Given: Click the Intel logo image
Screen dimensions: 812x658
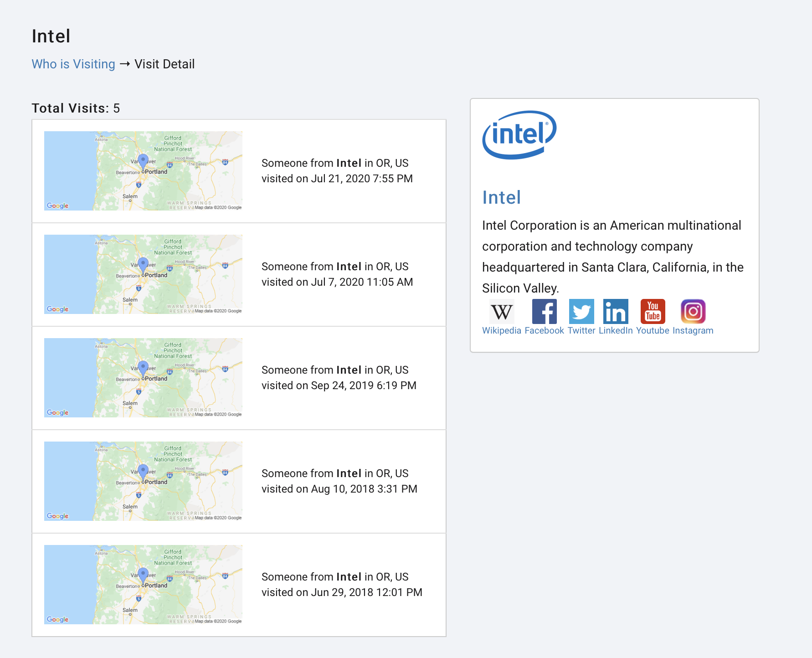Looking at the screenshot, I should click(x=519, y=135).
